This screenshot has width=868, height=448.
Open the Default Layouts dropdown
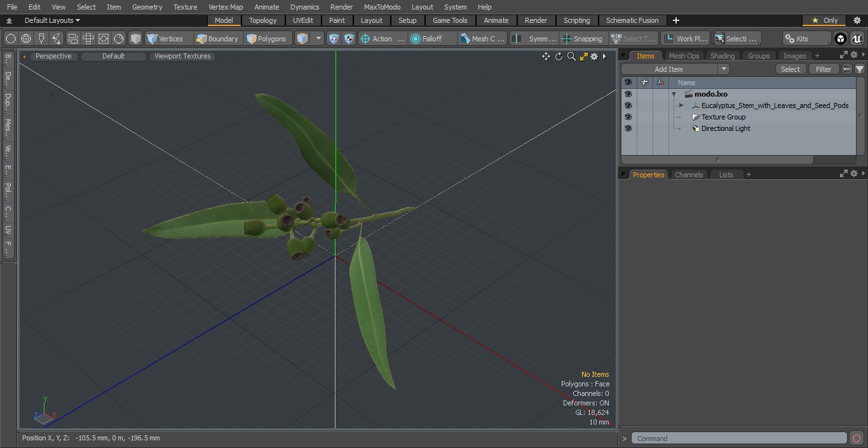click(x=52, y=20)
